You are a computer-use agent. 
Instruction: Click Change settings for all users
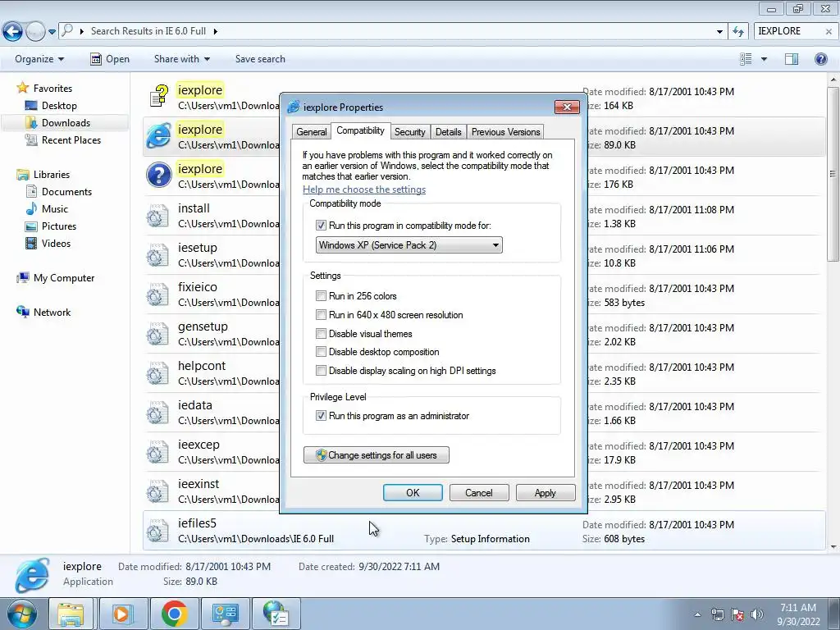376,455
